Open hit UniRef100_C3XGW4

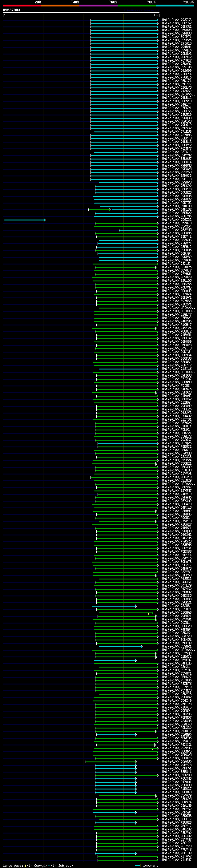[x=177, y=260]
